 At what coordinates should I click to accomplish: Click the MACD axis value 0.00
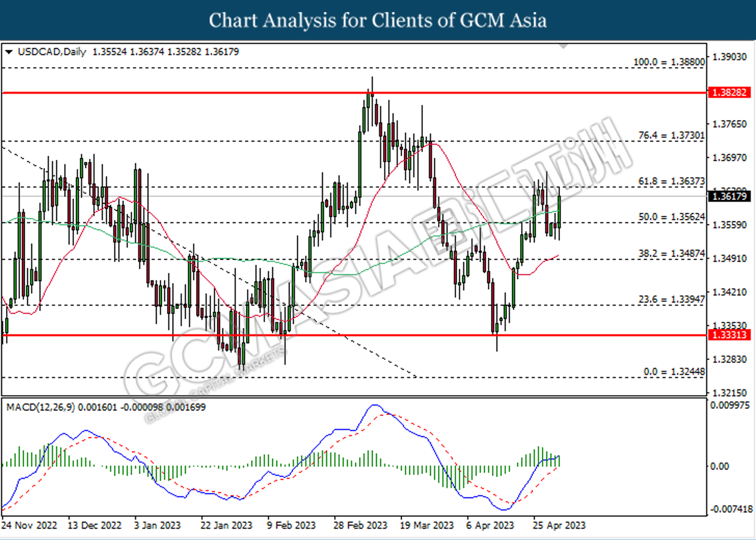click(719, 466)
